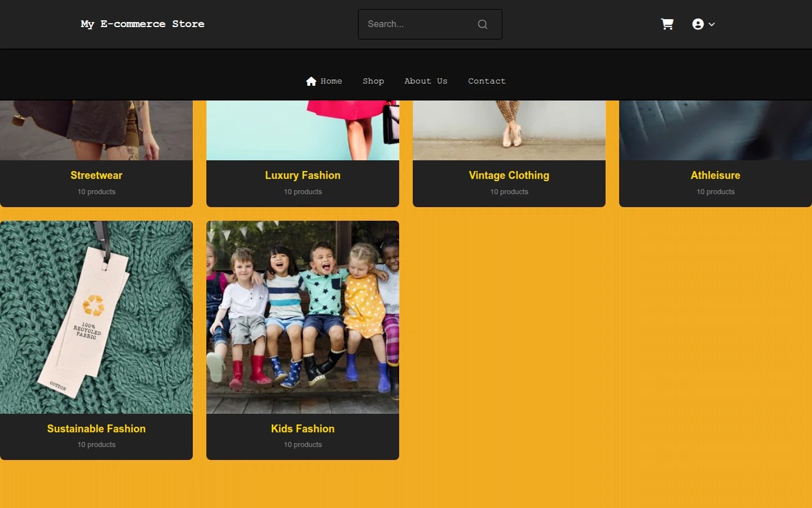Expand the account dropdown chevron
The image size is (812, 508).
coord(712,24)
